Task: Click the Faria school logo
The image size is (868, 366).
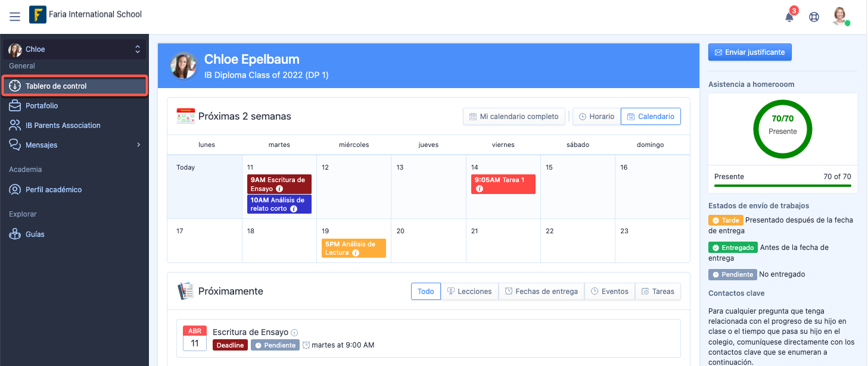Action: [38, 15]
